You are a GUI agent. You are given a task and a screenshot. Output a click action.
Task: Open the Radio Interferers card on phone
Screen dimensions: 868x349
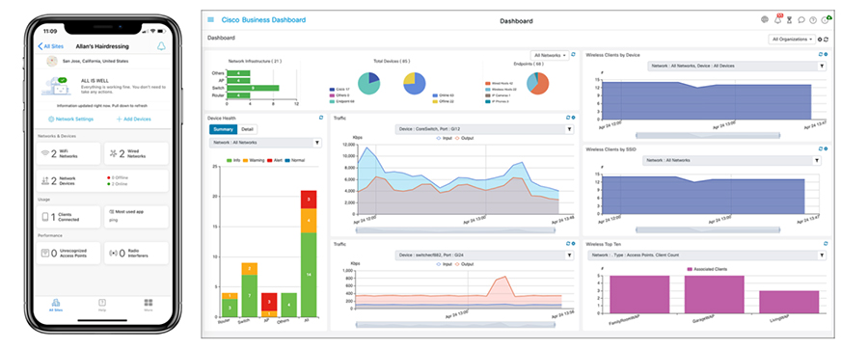pyautogui.click(x=136, y=253)
